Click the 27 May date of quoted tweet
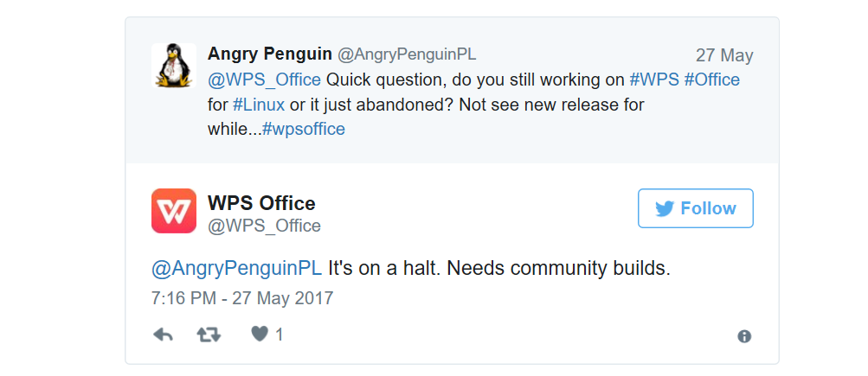 [723, 55]
